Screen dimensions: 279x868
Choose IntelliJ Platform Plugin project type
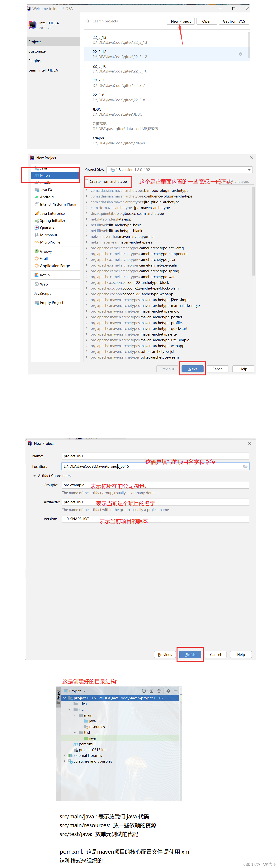tap(56, 204)
